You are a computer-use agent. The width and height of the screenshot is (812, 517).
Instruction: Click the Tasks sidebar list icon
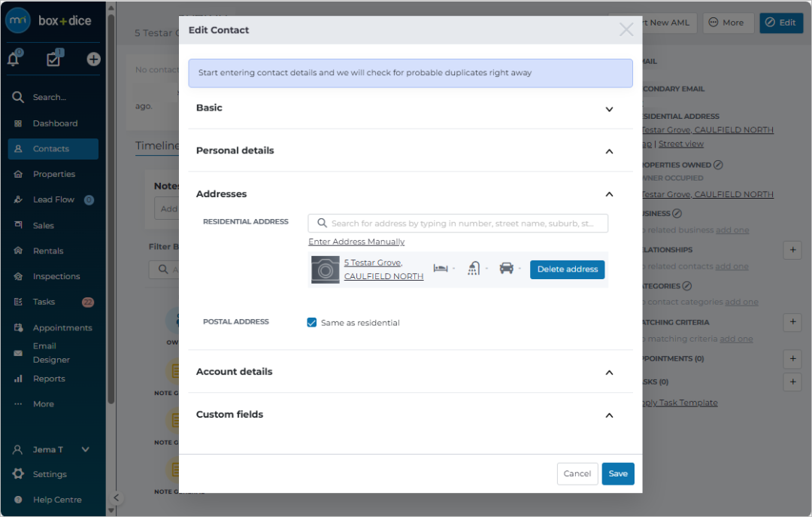(18, 302)
